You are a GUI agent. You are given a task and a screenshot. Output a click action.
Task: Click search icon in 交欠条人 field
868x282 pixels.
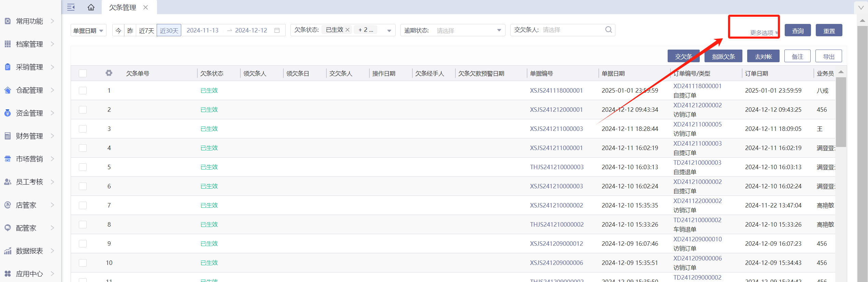(608, 30)
